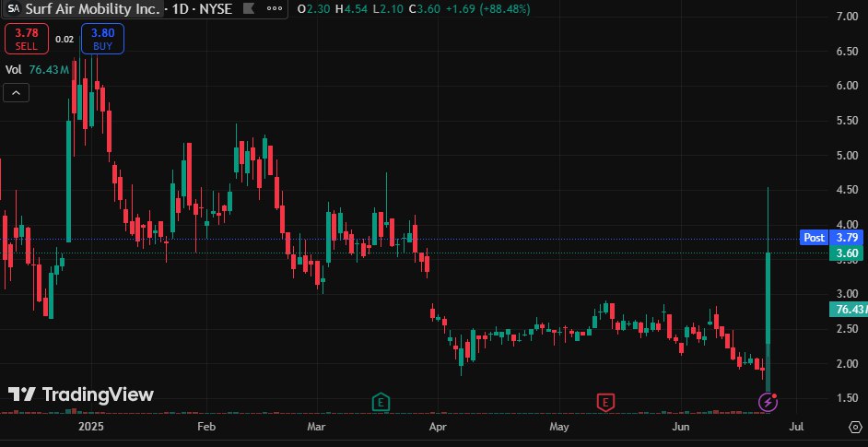Click the 76.43 volume label on price axis
The height and width of the screenshot is (447, 868).
[848, 310]
